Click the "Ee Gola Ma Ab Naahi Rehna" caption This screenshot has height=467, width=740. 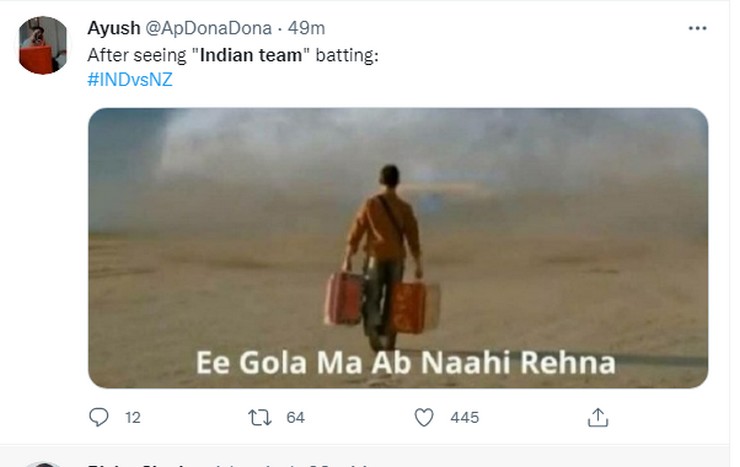click(x=404, y=361)
